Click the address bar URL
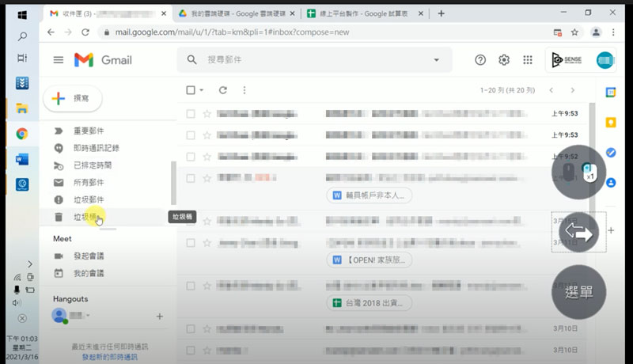Screen dimensions: 633x364 point(232,32)
